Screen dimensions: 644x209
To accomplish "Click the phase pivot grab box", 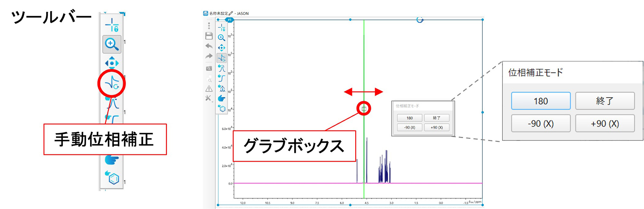I will [364, 109].
